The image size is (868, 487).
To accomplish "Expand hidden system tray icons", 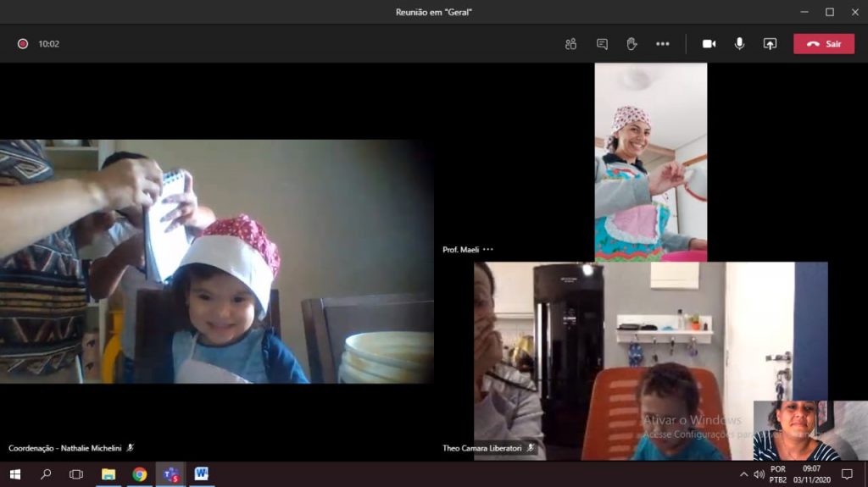I will (744, 474).
